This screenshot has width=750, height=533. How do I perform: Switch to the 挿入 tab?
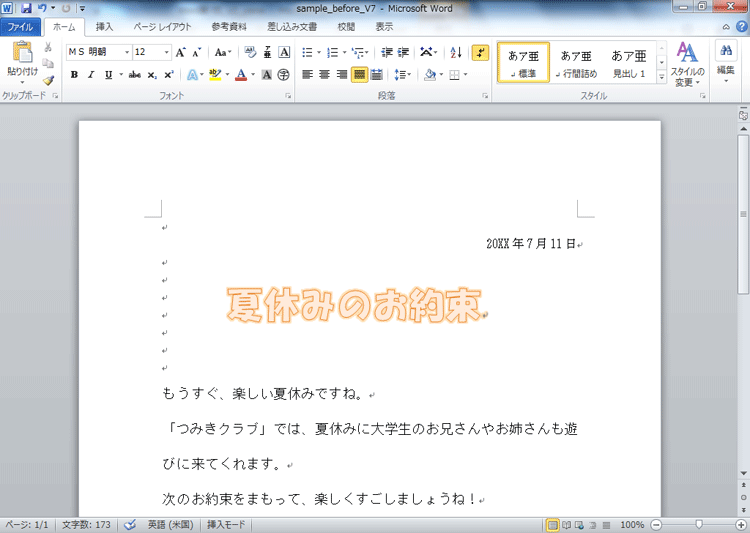104,27
